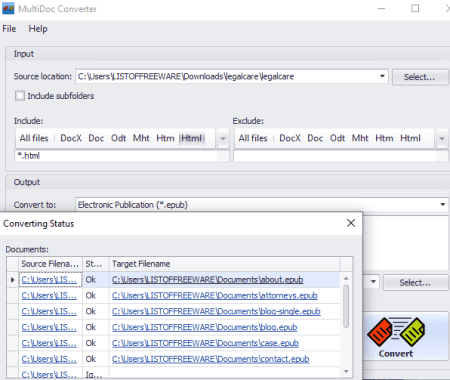Expand the Source location dropdown arrow
450x380 pixels.
[x=382, y=76]
